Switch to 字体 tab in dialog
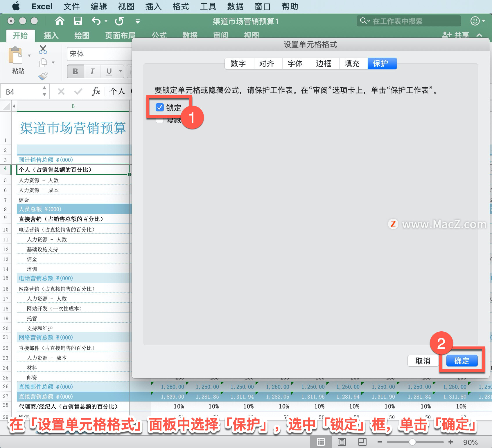492x448 pixels. pyautogui.click(x=297, y=64)
